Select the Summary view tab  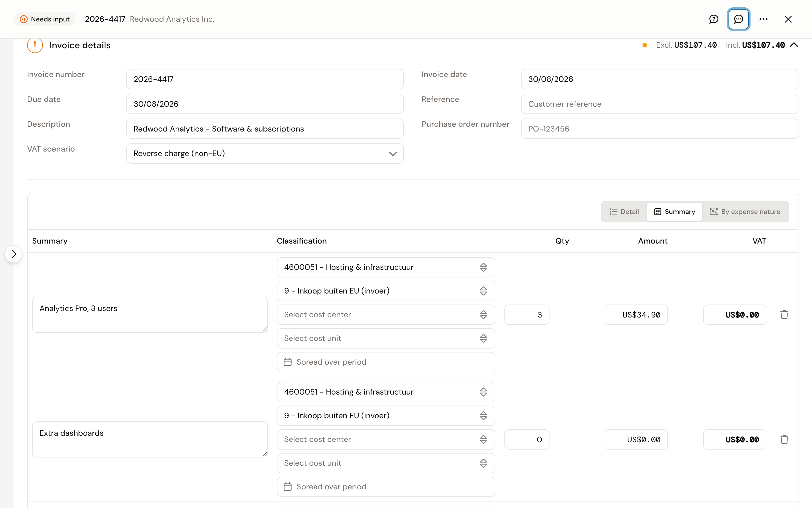[x=674, y=212]
